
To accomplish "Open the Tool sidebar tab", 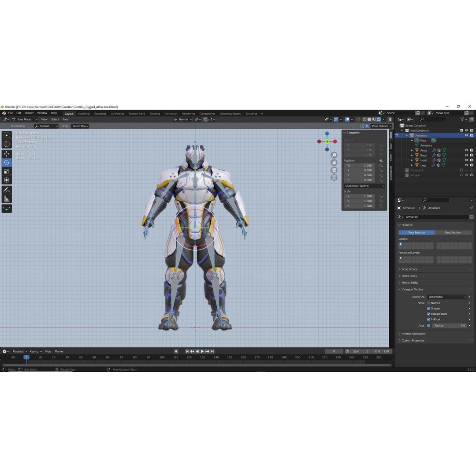I will [391, 146].
